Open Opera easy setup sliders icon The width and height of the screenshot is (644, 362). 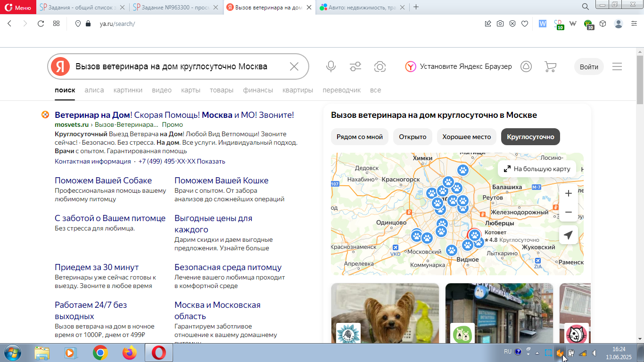[x=634, y=24]
